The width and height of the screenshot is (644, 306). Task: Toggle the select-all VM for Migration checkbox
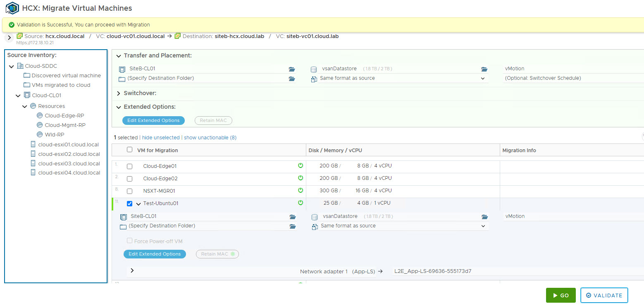(129, 150)
